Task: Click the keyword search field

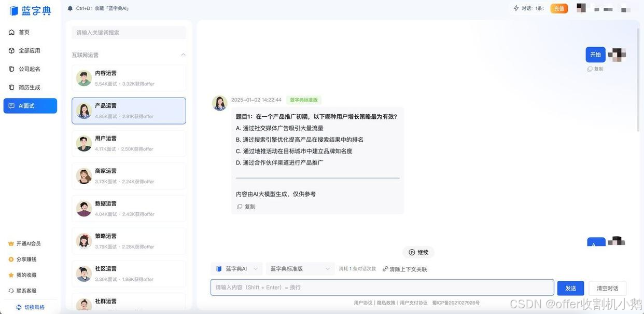Action: click(129, 33)
